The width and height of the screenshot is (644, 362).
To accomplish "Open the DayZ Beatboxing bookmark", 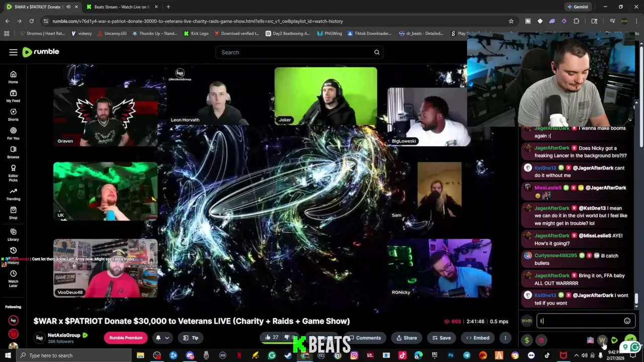I will 288,34.
